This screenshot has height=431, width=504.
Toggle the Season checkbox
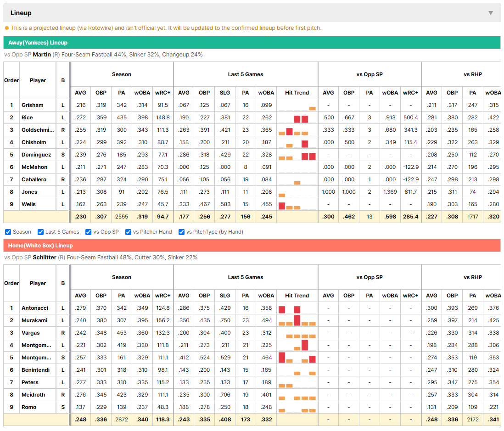[8, 232]
